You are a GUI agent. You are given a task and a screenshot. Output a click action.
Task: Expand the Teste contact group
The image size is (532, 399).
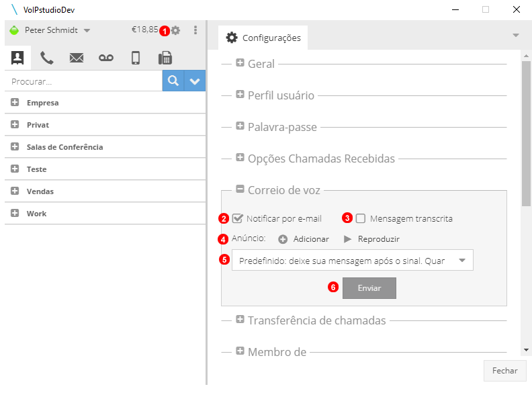(x=15, y=169)
